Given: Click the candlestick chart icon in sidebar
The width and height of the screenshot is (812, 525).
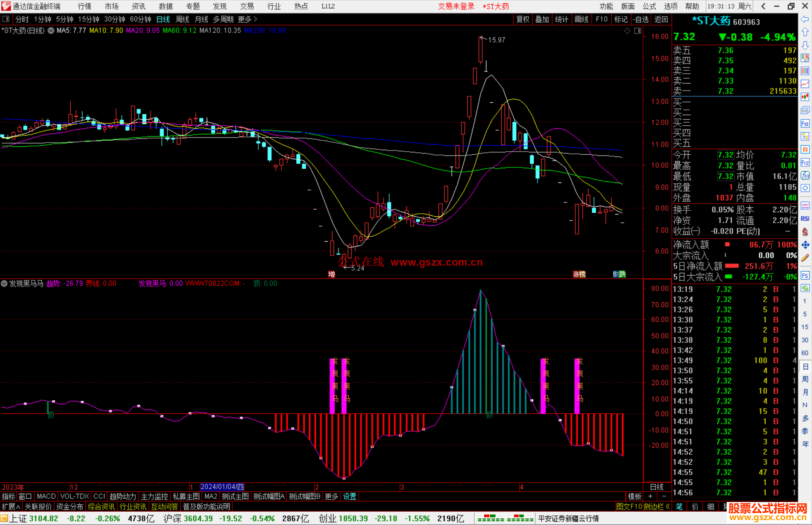Looking at the screenshot, I should 805,97.
